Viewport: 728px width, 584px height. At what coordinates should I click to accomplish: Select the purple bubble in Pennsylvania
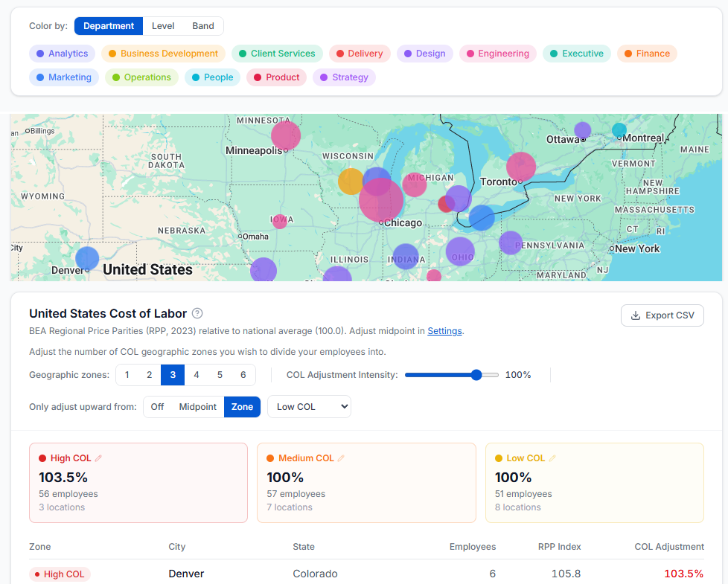tap(511, 243)
